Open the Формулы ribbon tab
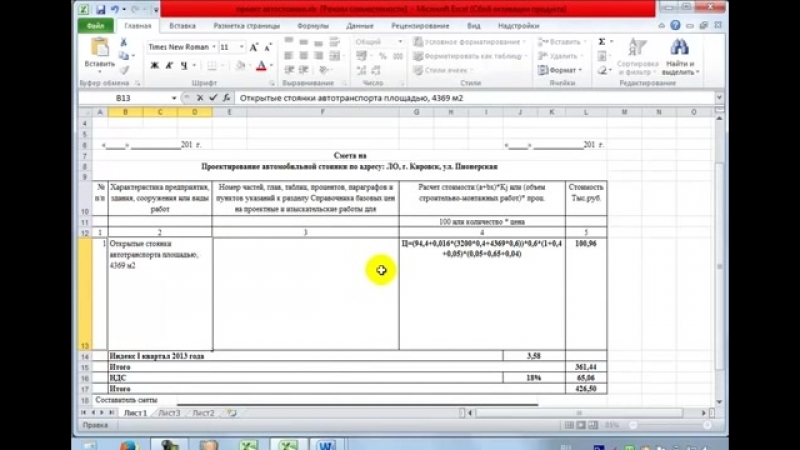 coord(313,24)
